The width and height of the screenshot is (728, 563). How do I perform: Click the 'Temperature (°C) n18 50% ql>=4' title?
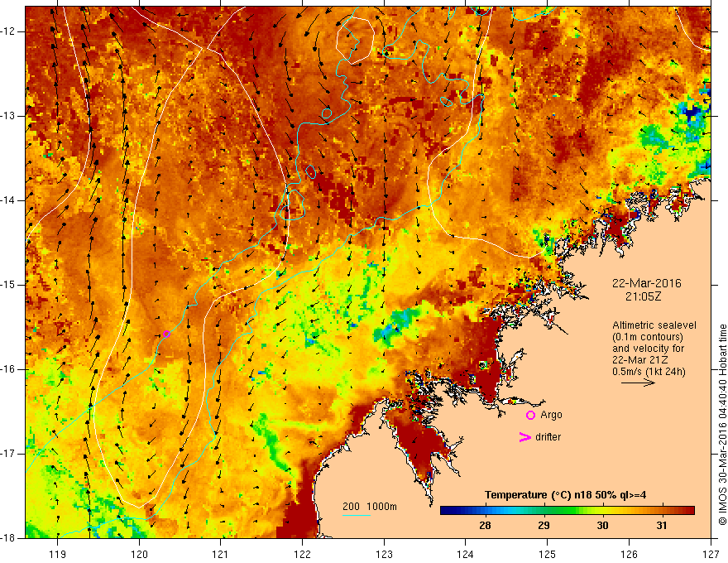pos(566,495)
